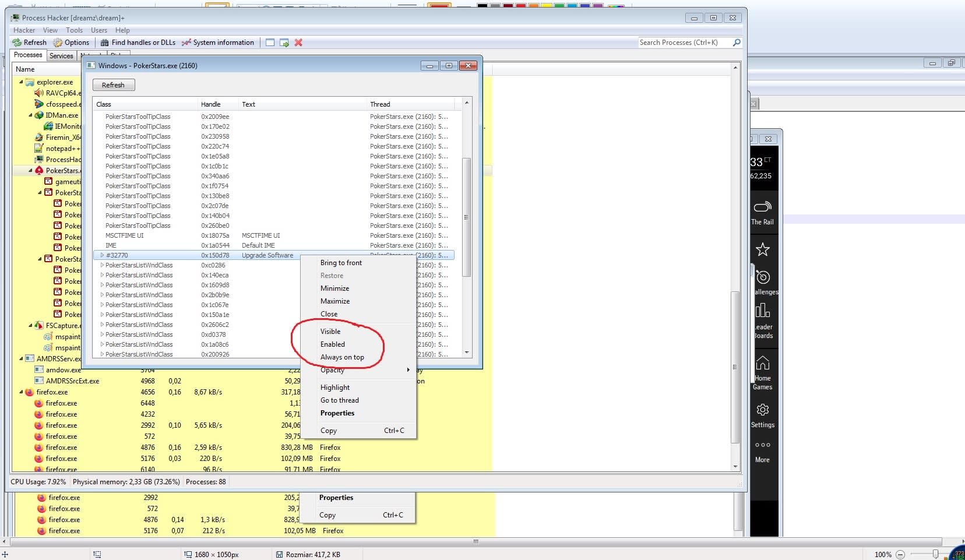Click the horizontal scrollbar above the image status bar
The height and width of the screenshot is (560, 965).
(x=476, y=541)
